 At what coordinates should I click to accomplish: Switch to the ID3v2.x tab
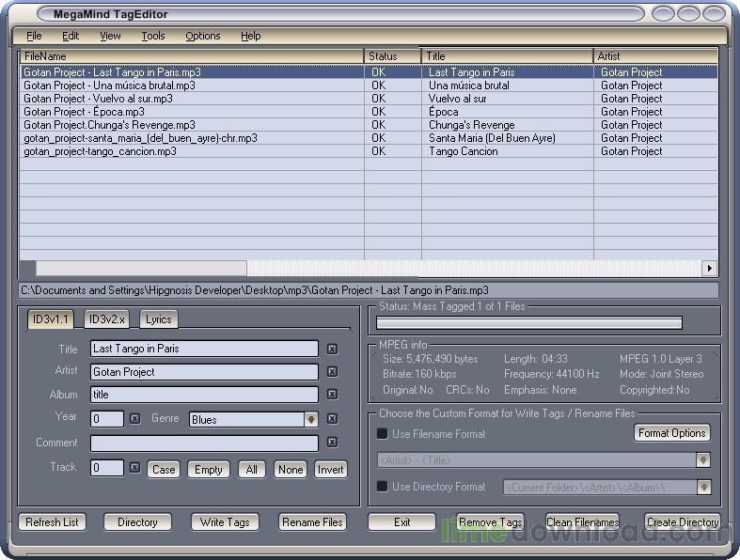[x=106, y=319]
